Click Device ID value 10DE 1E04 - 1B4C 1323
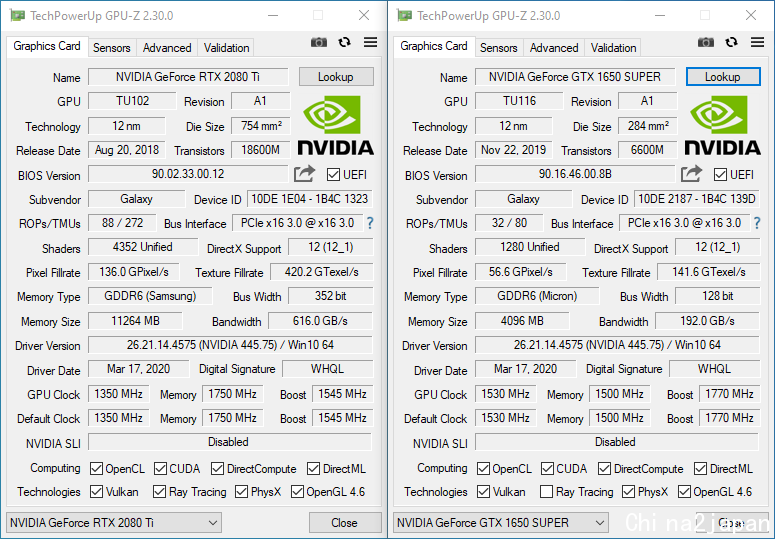Viewport: 775px width, 539px height. pos(310,199)
